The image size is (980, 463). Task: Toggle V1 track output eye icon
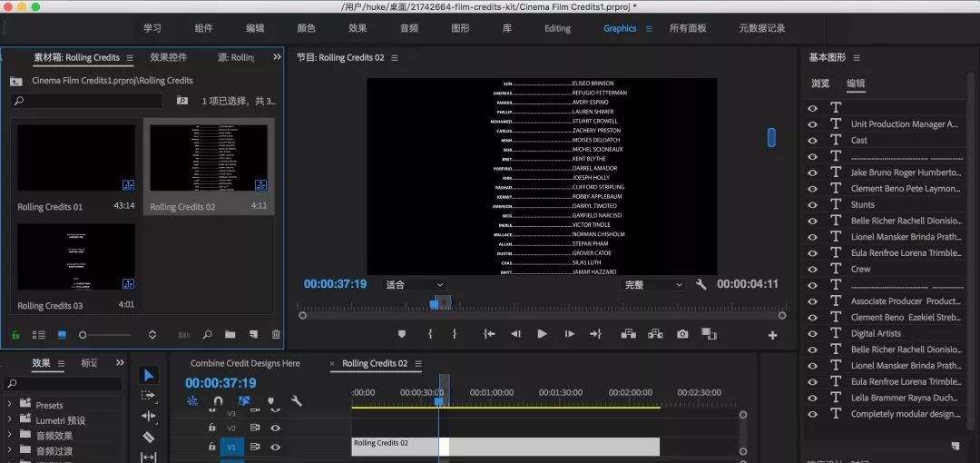275,447
